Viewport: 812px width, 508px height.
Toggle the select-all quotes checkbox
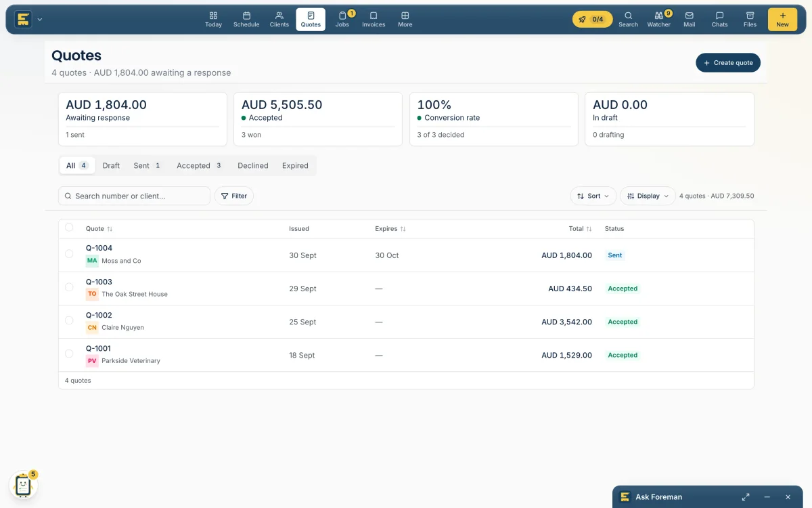69,228
